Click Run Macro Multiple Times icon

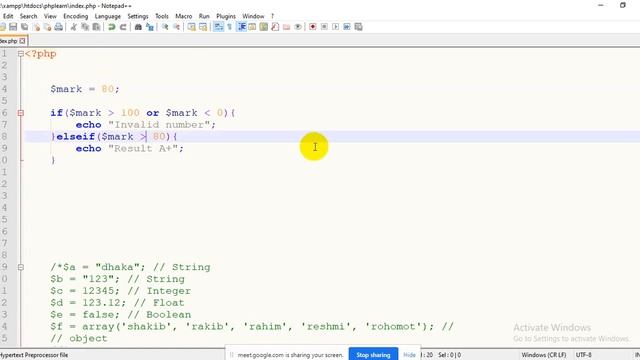[347, 27]
